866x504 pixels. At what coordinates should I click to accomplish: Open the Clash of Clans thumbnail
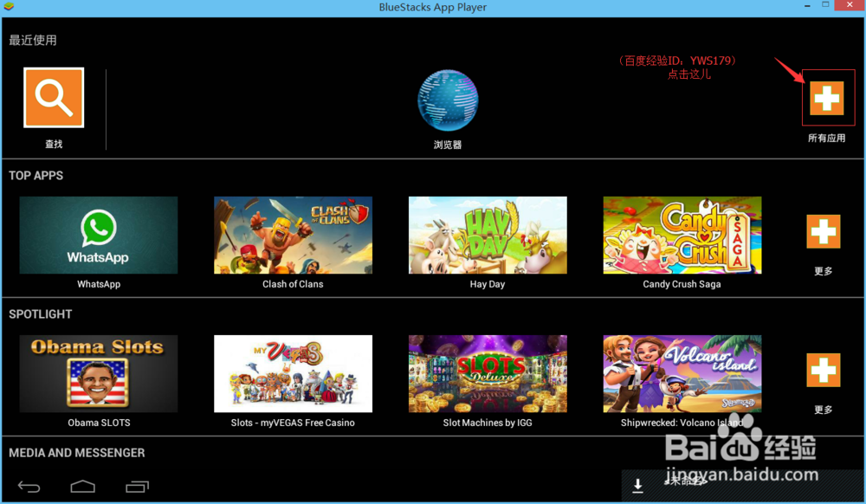tap(293, 236)
